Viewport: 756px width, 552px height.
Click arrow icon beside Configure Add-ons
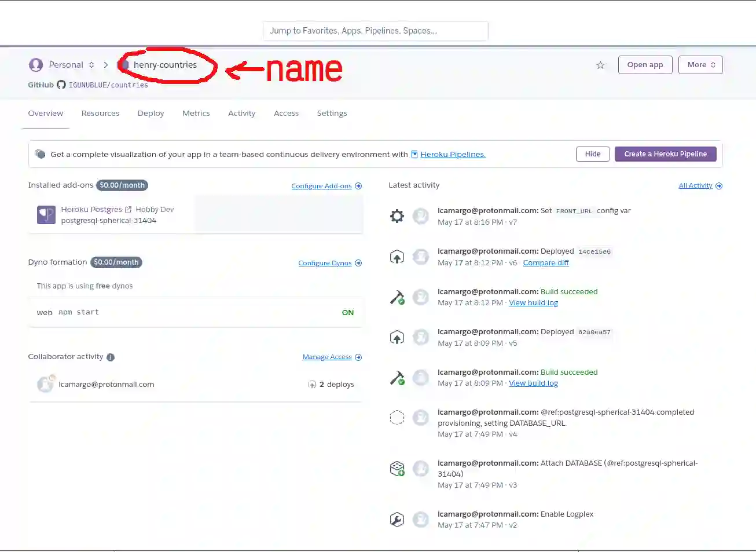click(358, 186)
